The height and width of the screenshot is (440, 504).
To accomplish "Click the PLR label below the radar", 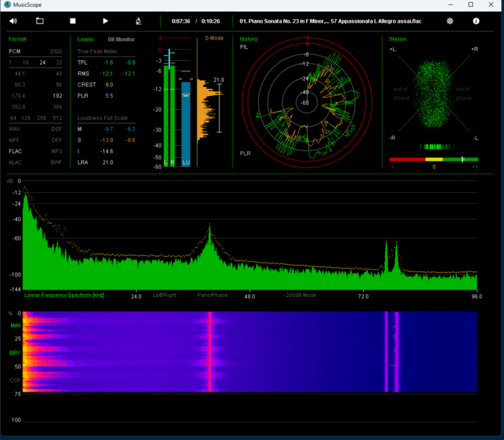I will tap(245, 153).
